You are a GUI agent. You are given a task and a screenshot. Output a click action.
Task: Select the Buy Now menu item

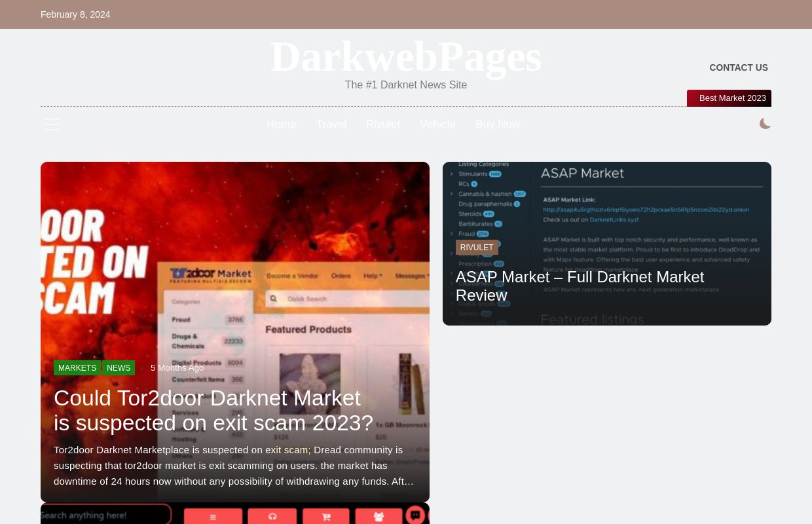pyautogui.click(x=498, y=124)
